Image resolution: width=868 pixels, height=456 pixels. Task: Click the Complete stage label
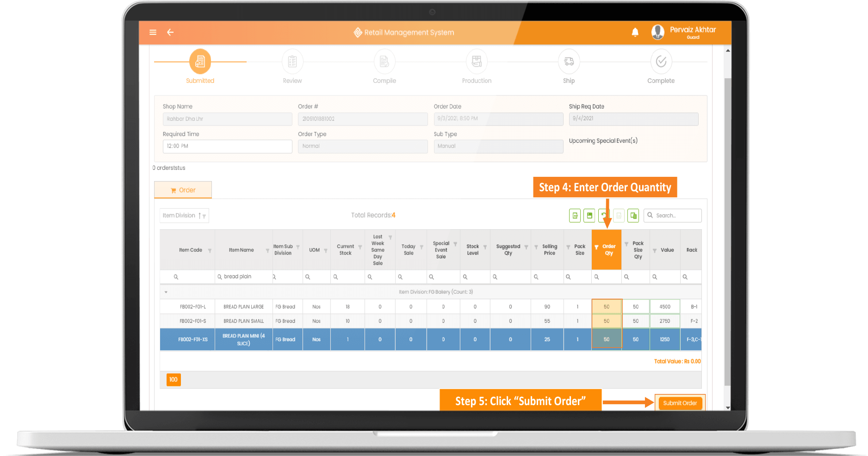[x=661, y=81]
